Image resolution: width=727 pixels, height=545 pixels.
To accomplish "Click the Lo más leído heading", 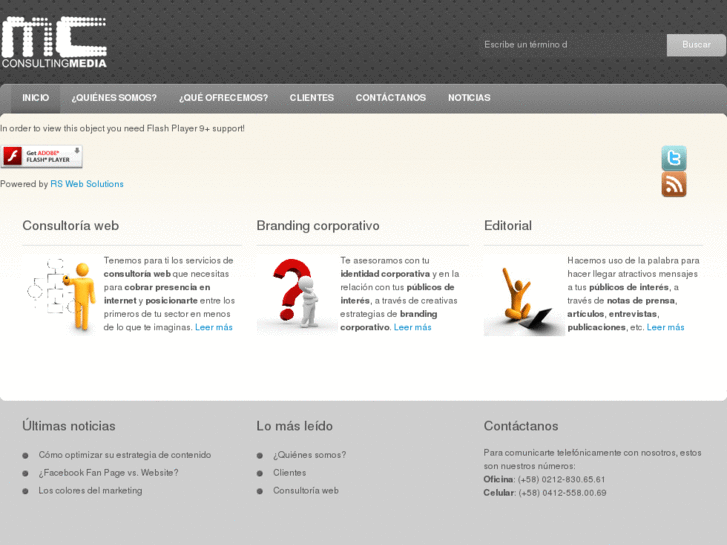I will point(294,426).
